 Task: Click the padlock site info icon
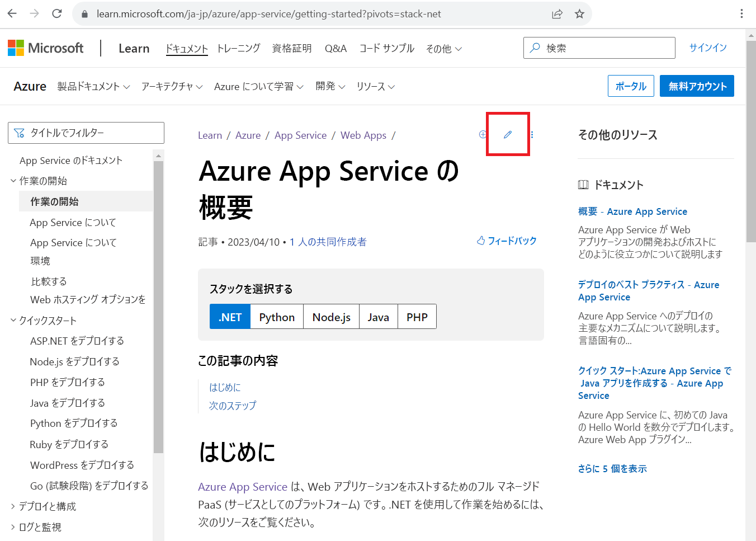pyautogui.click(x=85, y=14)
